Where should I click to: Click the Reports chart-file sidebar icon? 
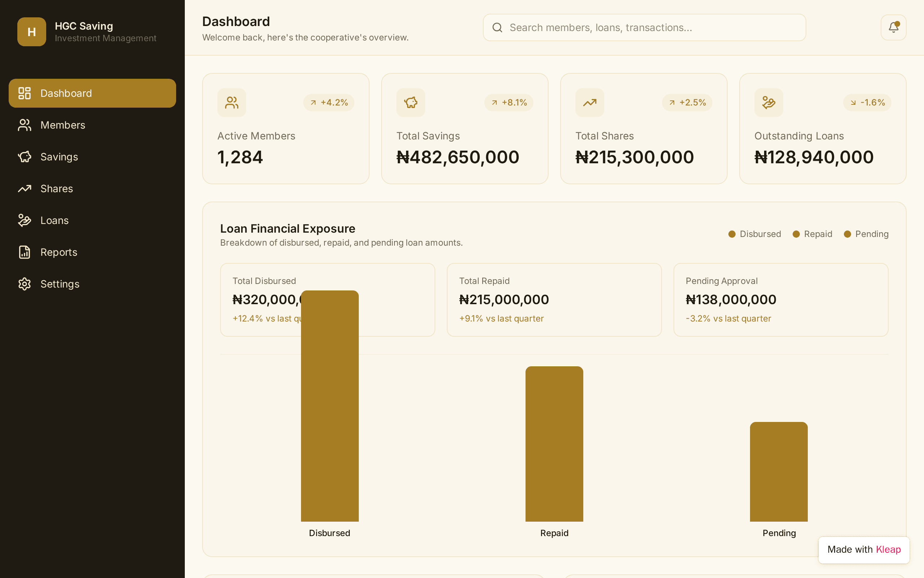tap(25, 252)
